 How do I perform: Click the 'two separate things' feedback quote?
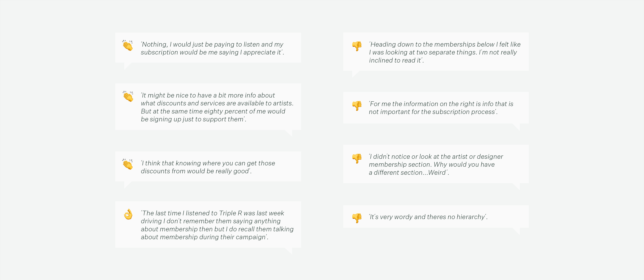pyautogui.click(x=445, y=52)
